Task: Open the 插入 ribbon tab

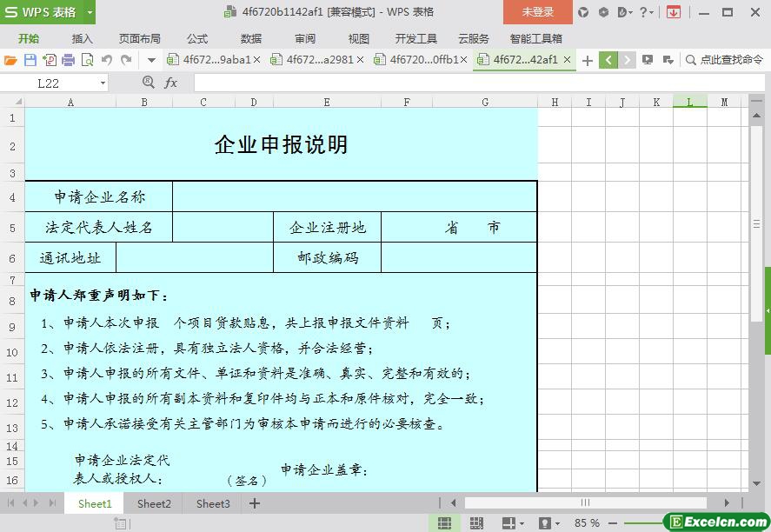Action: [x=82, y=38]
